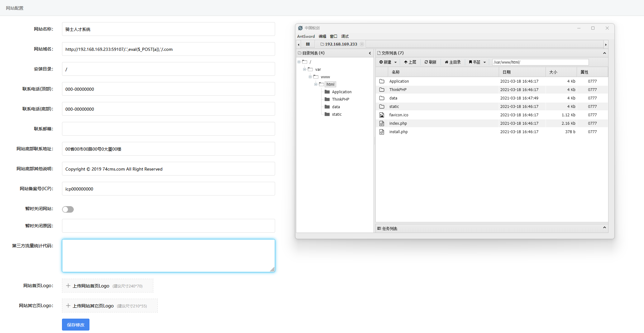Focus the 安装目录 input field
This screenshot has height=333, width=644.
(x=169, y=69)
